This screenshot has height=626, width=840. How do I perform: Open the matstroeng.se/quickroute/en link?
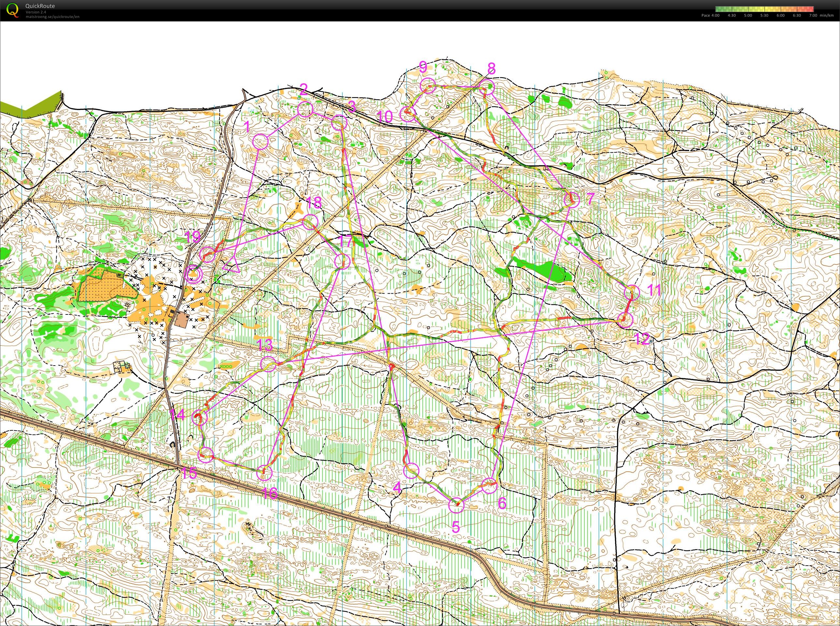pyautogui.click(x=52, y=16)
